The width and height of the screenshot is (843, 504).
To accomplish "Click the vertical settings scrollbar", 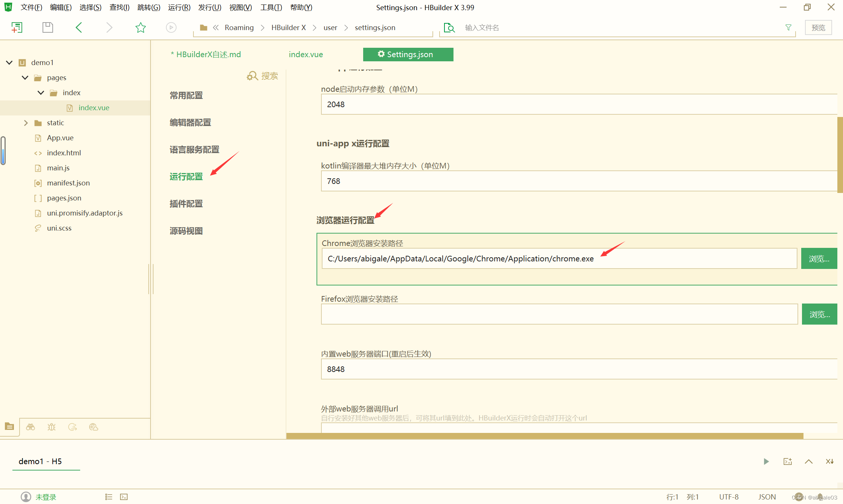I will click(x=840, y=155).
